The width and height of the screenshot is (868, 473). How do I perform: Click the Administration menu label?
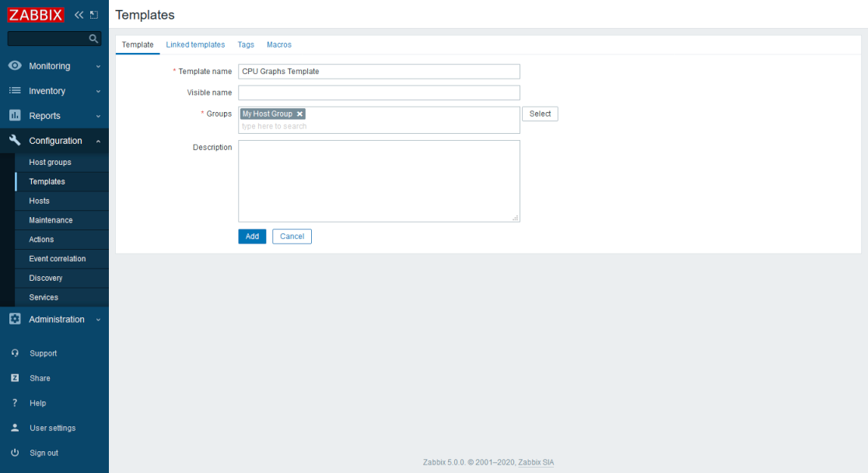point(57,319)
